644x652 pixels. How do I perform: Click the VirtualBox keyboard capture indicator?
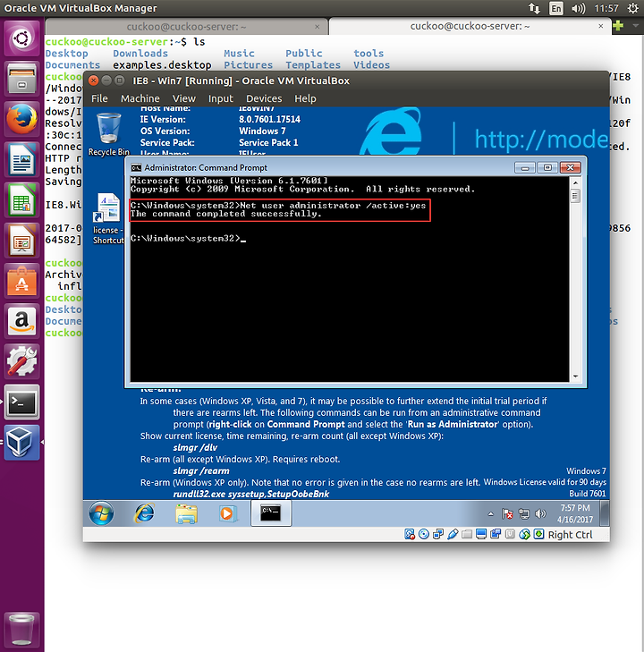click(x=538, y=534)
